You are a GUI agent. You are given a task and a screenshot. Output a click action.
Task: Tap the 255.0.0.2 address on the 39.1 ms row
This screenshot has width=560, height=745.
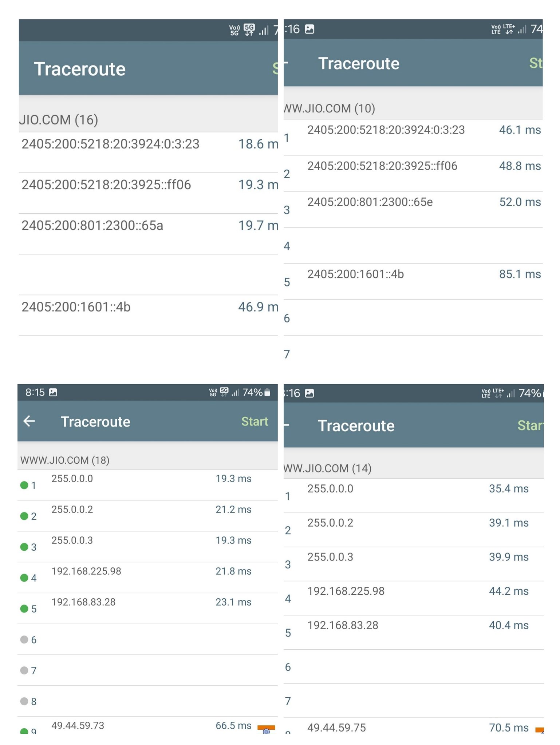tap(330, 523)
